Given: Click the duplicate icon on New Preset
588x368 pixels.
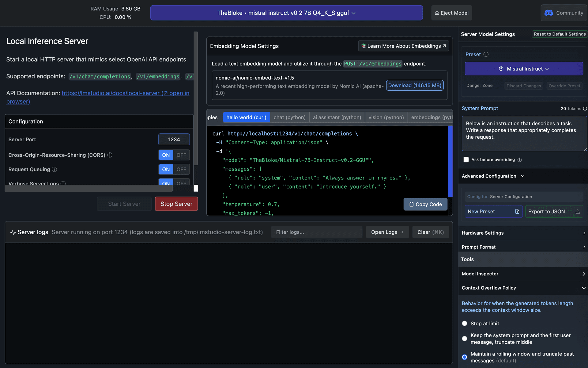Looking at the screenshot, I should pos(517,211).
